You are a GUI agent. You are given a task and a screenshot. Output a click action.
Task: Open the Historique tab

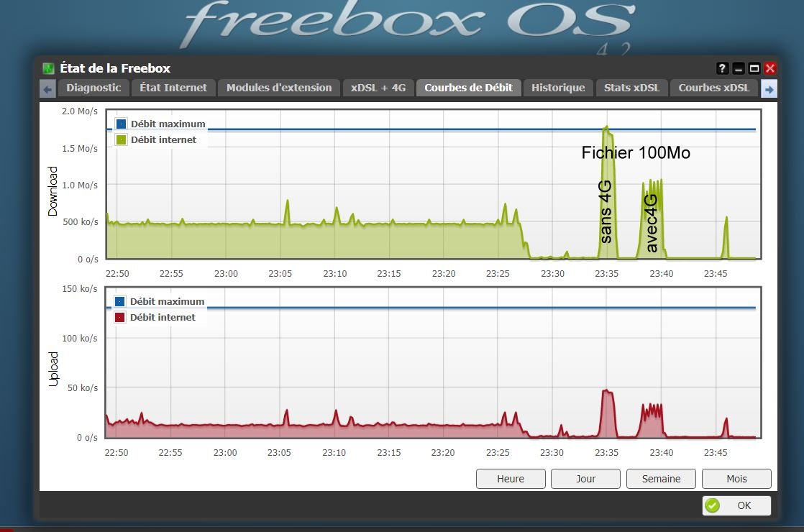point(558,88)
